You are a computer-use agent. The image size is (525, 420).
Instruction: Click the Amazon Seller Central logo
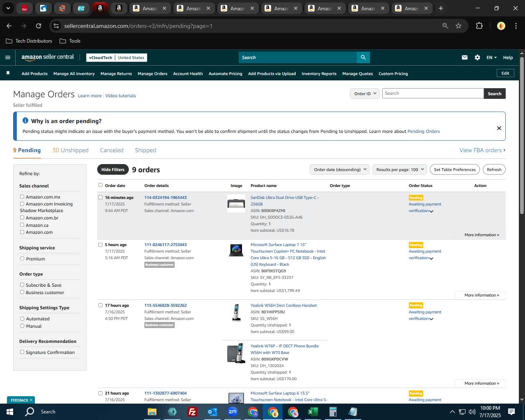click(48, 57)
